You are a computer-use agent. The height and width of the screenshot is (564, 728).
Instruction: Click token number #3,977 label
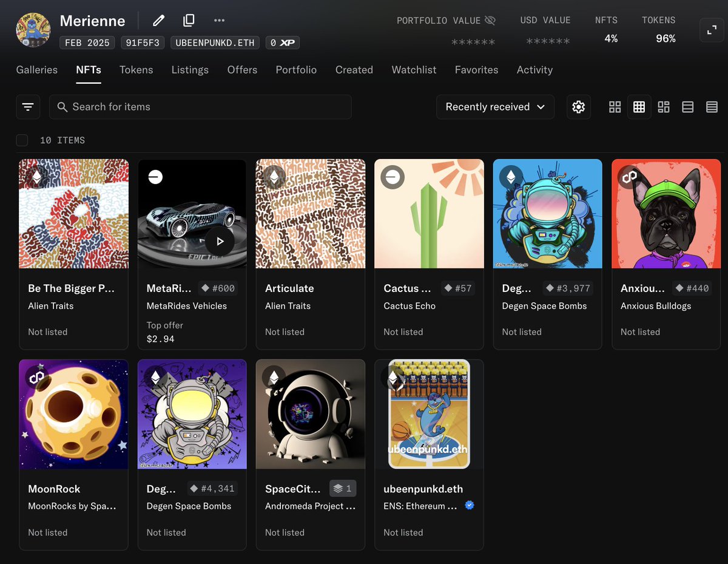click(567, 288)
